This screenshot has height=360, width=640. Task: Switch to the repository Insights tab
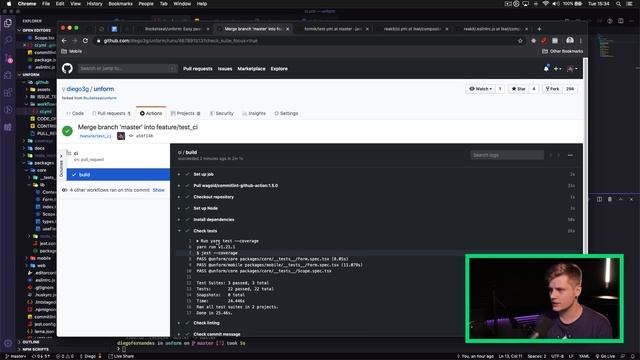click(254, 113)
